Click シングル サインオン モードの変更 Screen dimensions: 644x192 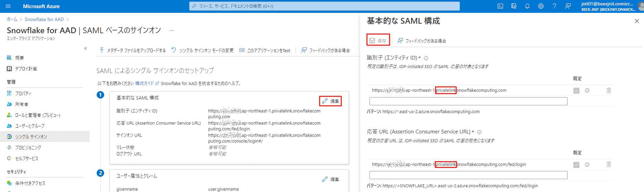[x=202, y=50]
